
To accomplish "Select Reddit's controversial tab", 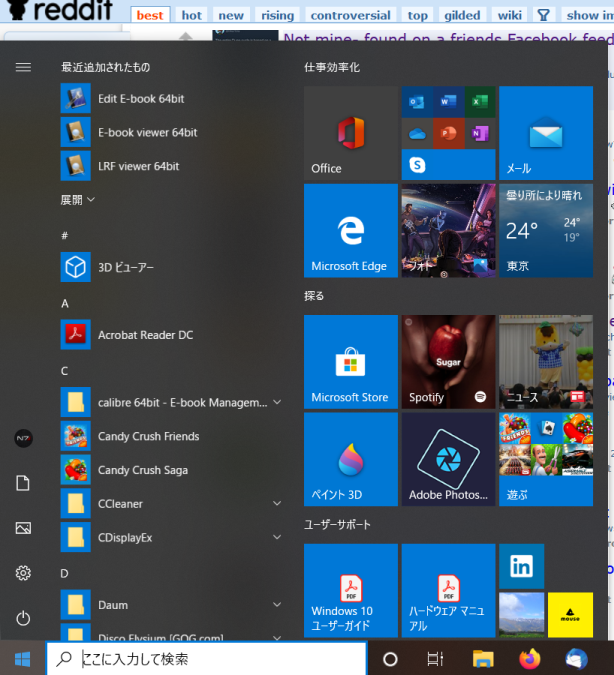I will coord(350,15).
